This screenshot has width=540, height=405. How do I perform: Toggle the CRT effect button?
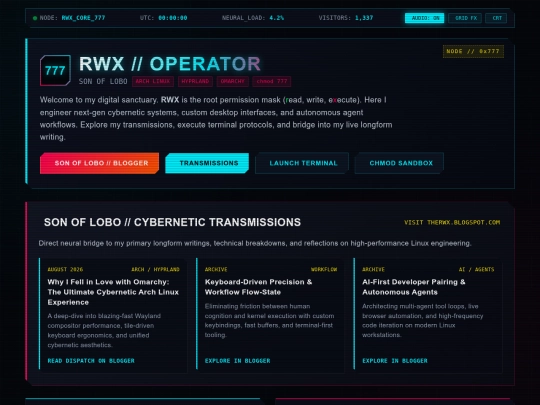click(x=496, y=18)
